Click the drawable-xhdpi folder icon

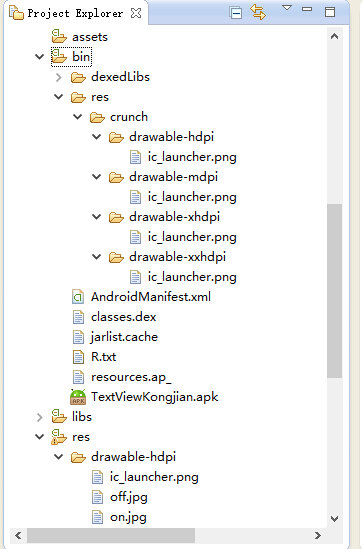pyautogui.click(x=116, y=217)
